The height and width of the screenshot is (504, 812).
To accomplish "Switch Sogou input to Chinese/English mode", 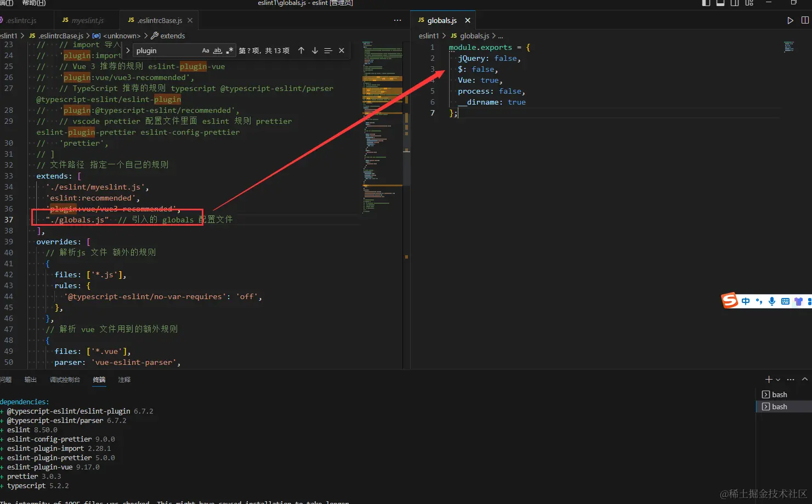I will [x=746, y=301].
